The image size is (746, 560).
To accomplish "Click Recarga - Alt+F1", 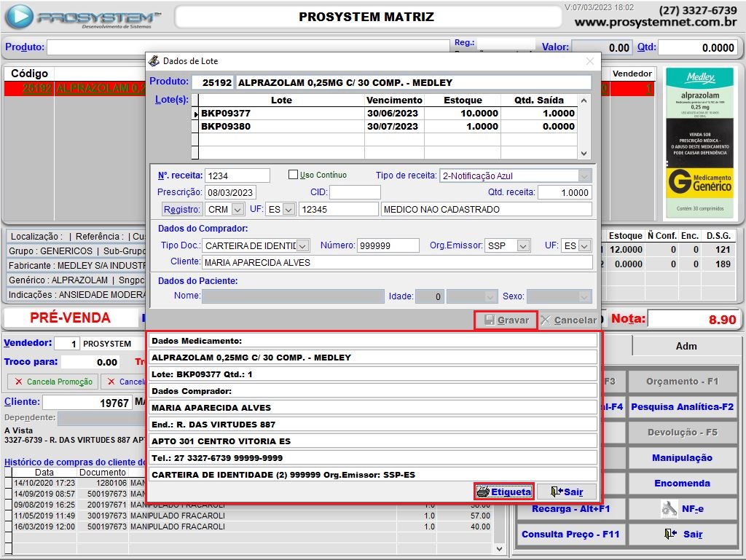I will (x=571, y=508).
